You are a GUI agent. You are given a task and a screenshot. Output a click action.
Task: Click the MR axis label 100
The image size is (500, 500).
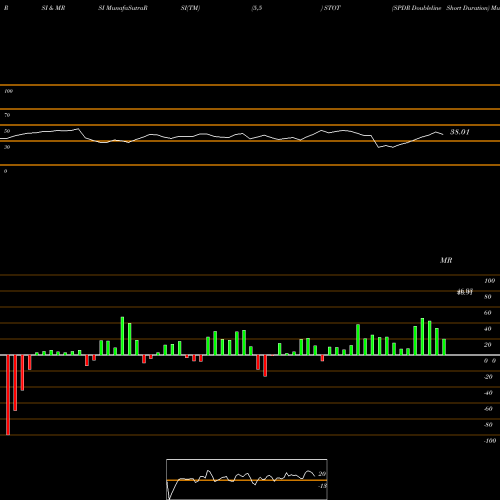[x=489, y=281]
